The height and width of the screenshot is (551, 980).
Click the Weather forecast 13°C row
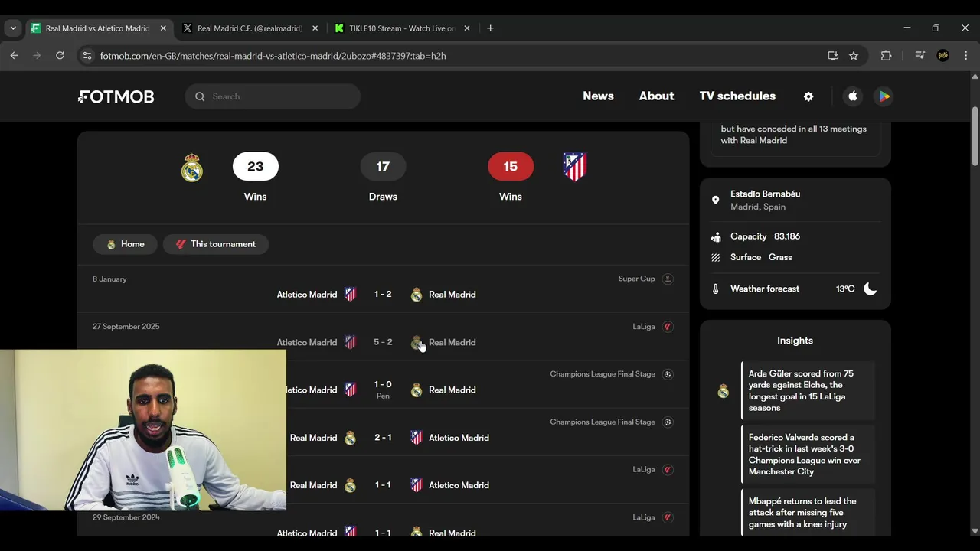[x=795, y=289]
